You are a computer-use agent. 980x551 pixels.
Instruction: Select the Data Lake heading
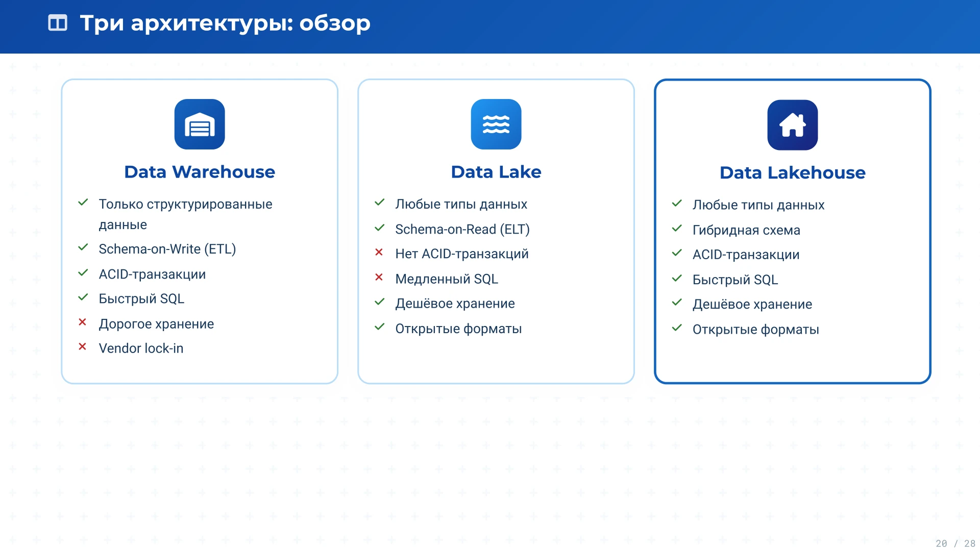496,172
